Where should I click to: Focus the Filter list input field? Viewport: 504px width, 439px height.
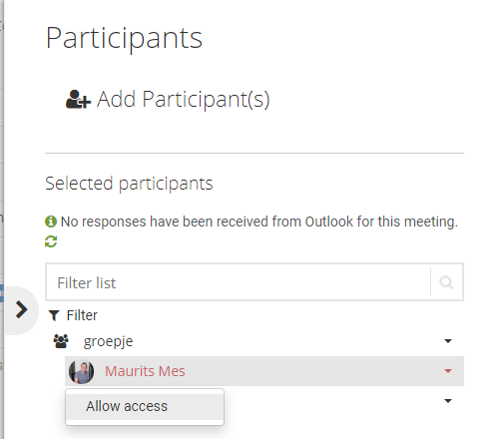[x=239, y=282]
